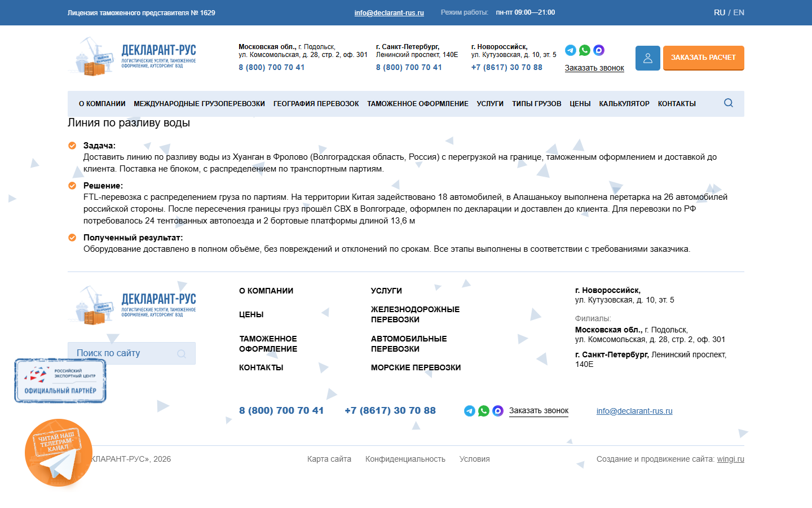Open footer Услуги link
The width and height of the screenshot is (812, 508).
point(386,291)
